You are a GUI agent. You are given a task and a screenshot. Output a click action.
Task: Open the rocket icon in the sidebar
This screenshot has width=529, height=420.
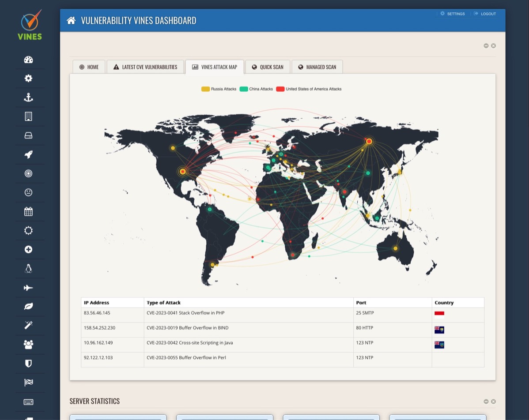(x=28, y=154)
